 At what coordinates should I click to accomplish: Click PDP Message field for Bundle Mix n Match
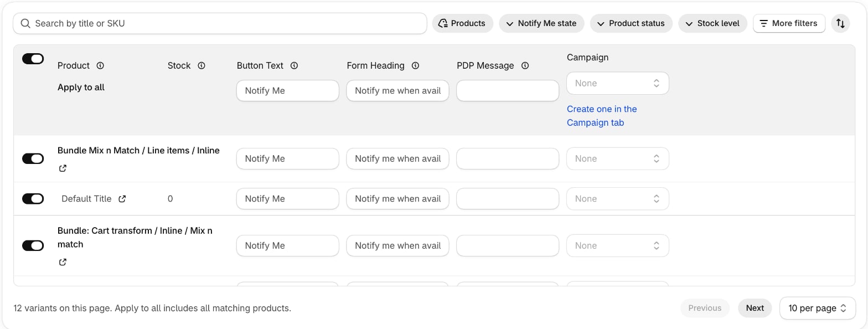point(508,158)
